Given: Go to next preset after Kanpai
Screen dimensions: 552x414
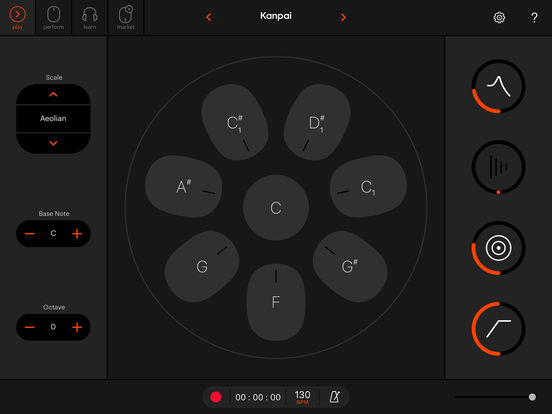Looking at the screenshot, I should click(343, 17).
